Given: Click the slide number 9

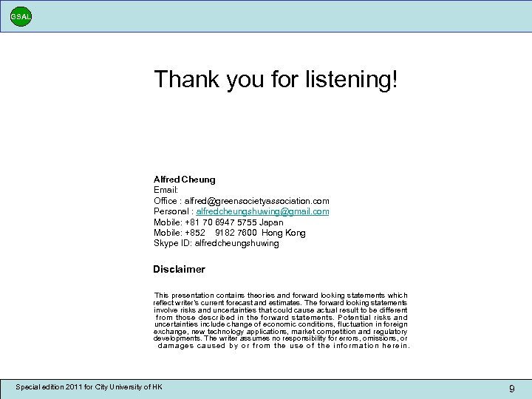Looking at the screenshot, I should [x=511, y=389].
